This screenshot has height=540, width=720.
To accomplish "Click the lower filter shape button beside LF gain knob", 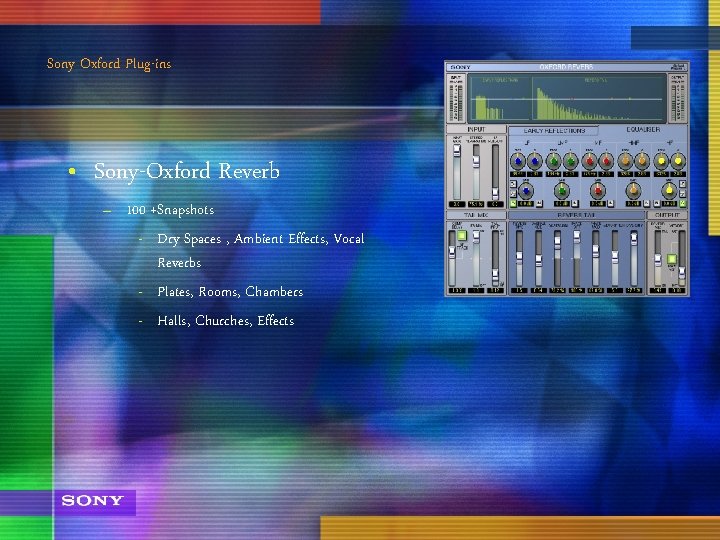I will (x=513, y=193).
